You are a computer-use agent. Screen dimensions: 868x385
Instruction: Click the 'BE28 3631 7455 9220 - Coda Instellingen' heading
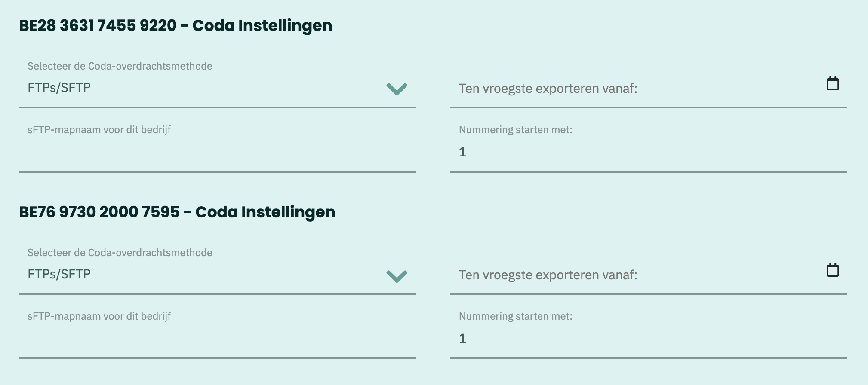click(x=175, y=26)
